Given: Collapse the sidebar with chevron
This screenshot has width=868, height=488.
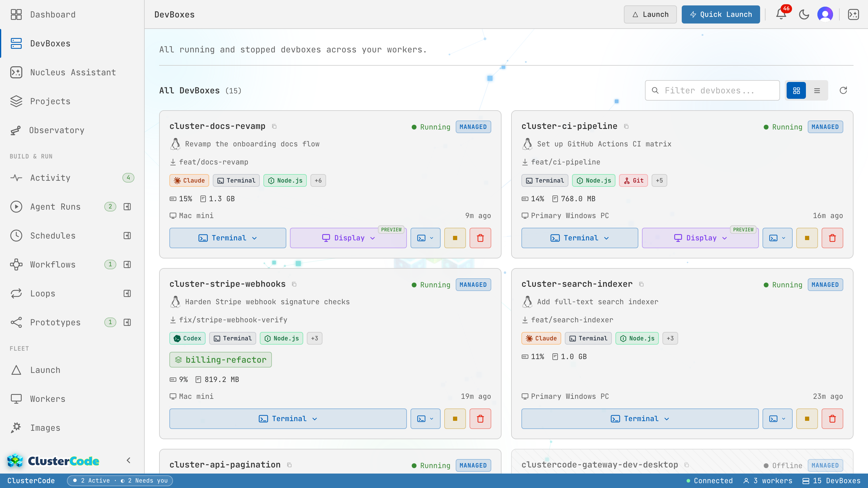Looking at the screenshot, I should tap(128, 460).
